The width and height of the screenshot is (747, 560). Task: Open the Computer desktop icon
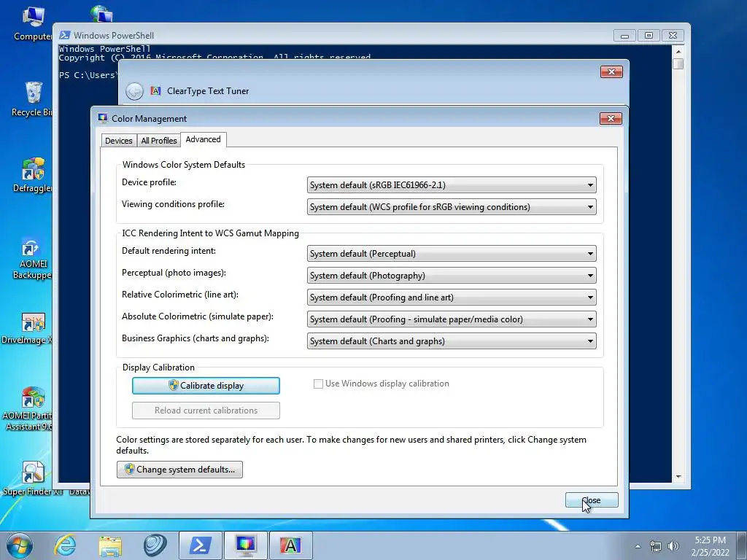(x=32, y=24)
